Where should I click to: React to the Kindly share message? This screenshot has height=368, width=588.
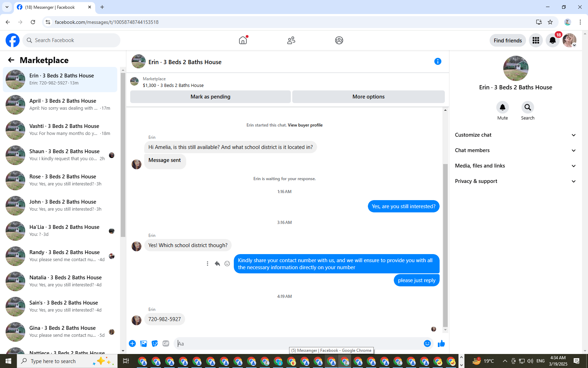tap(227, 264)
